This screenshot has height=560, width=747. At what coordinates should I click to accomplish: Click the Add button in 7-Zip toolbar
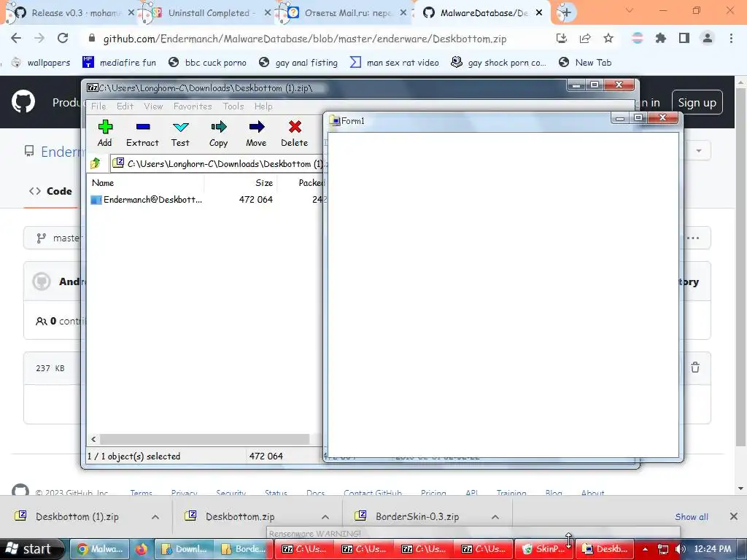(x=105, y=133)
